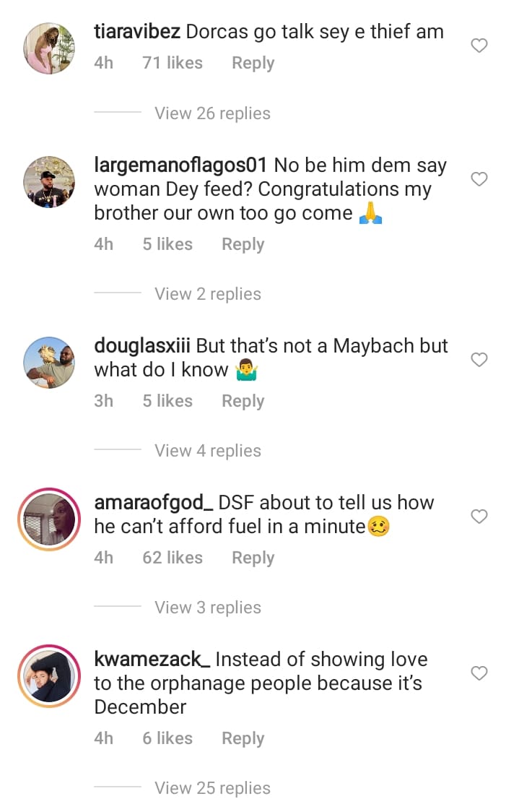The image size is (519, 812).
Task: Open the tiaravibez username link
Action: click(x=137, y=31)
